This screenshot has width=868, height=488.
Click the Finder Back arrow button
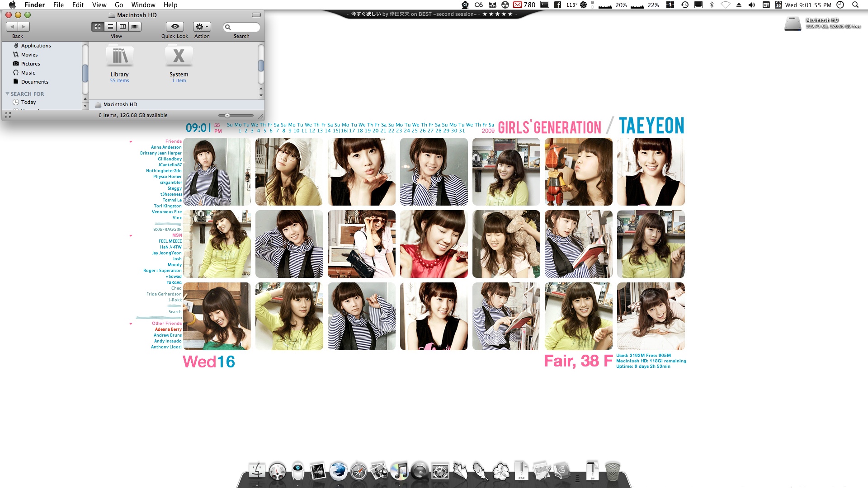click(x=12, y=27)
